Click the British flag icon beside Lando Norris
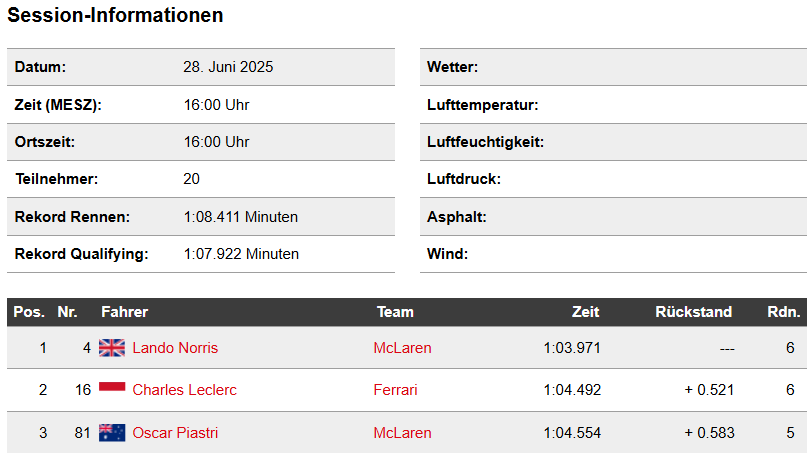This screenshot has width=809, height=453. 112,348
